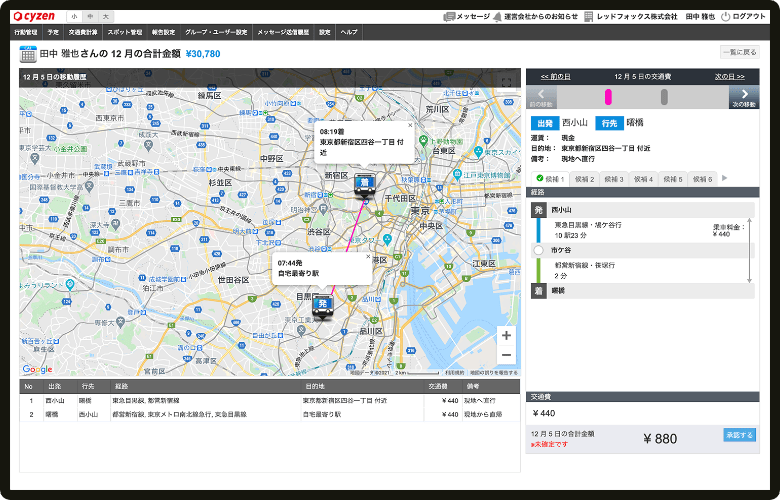Go to previous movement arrow
The height and width of the screenshot is (500, 780).
tap(540, 95)
